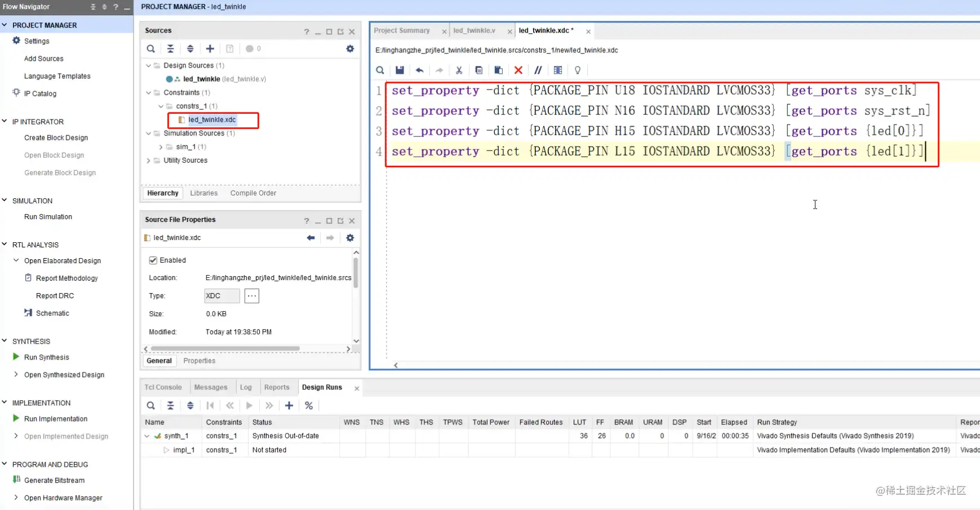Click the Type browse button with three dots
The image size is (980, 510).
pyautogui.click(x=252, y=296)
